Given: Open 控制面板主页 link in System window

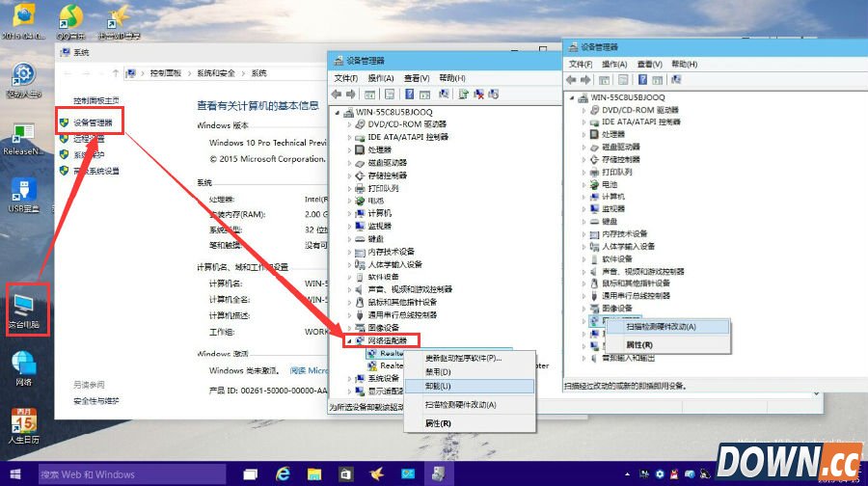Looking at the screenshot, I should [96, 100].
